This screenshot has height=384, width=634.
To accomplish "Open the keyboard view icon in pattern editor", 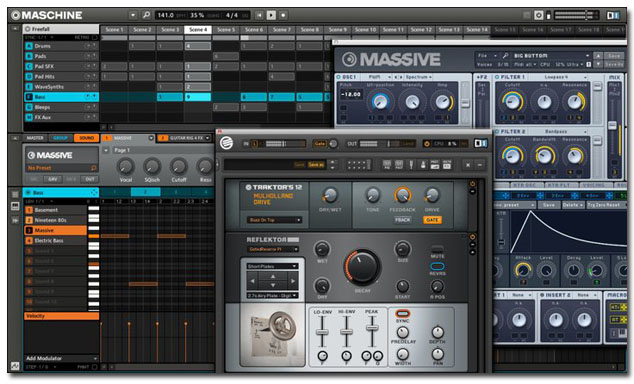I will [x=15, y=207].
